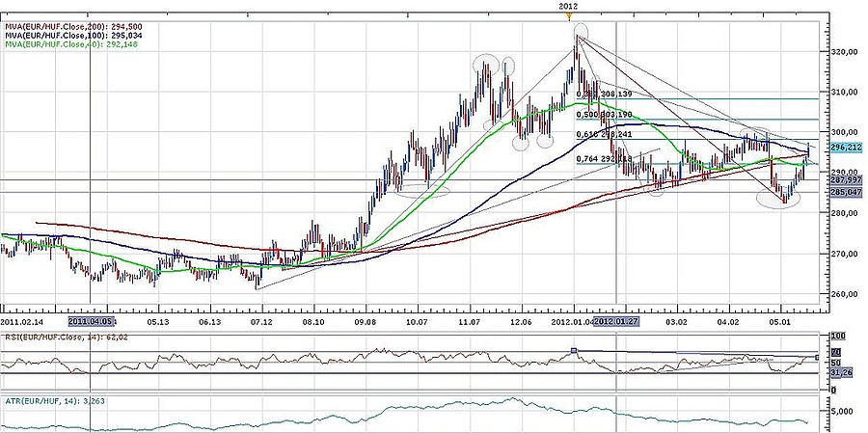Select the ellipse marking the 10.07 low
Viewport: 868px width, 433px height.
[x=422, y=189]
